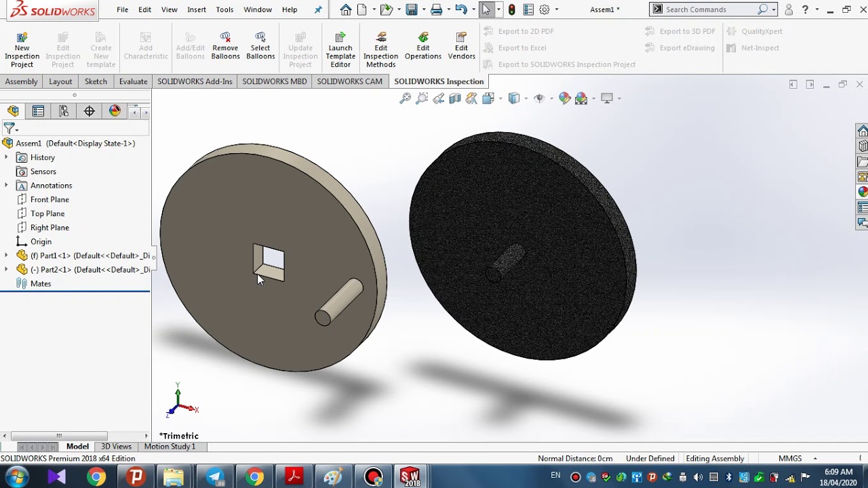Click the Edit Appearance color ball icon
Image resolution: width=868 pixels, height=488 pixels.
click(x=565, y=98)
